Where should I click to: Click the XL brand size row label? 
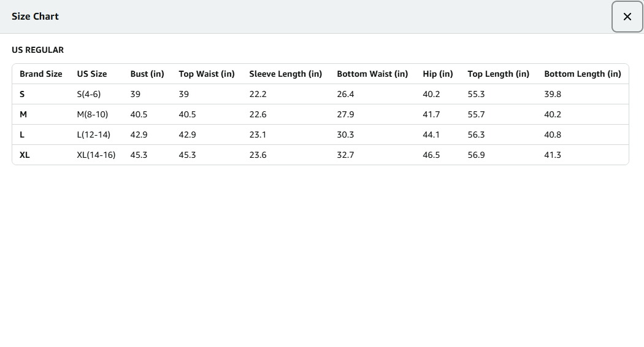[x=25, y=155]
